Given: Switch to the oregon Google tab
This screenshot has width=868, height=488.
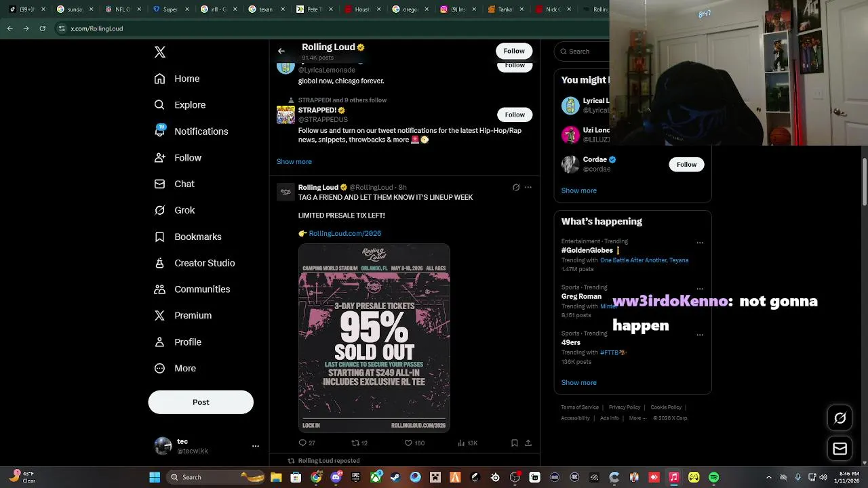Looking at the screenshot, I should 408,9.
